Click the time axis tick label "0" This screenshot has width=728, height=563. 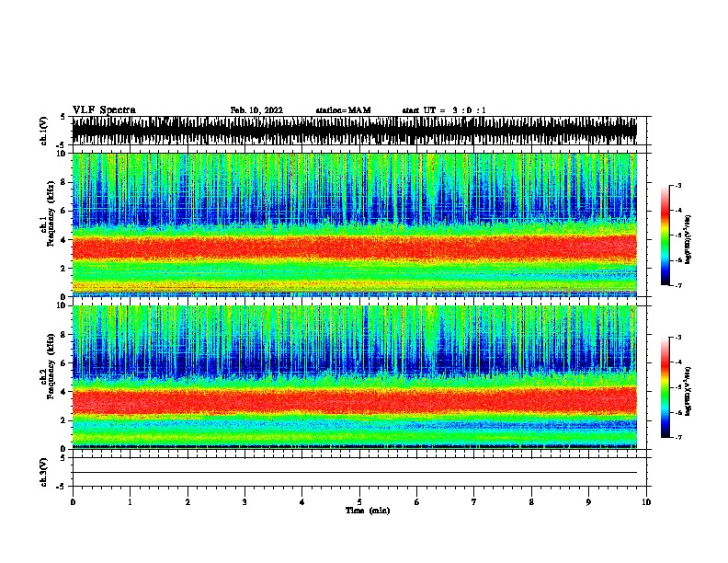[x=73, y=502]
